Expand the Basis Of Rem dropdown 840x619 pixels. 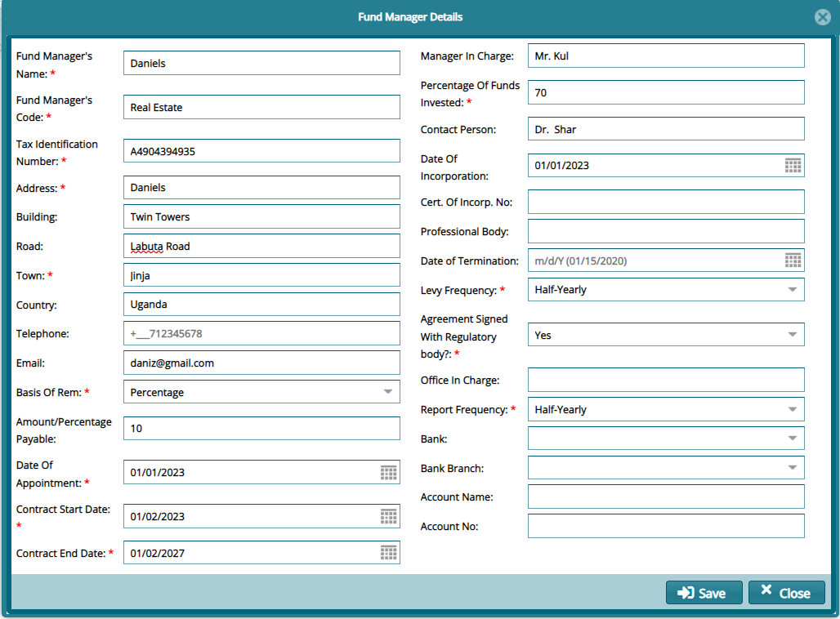(x=388, y=392)
